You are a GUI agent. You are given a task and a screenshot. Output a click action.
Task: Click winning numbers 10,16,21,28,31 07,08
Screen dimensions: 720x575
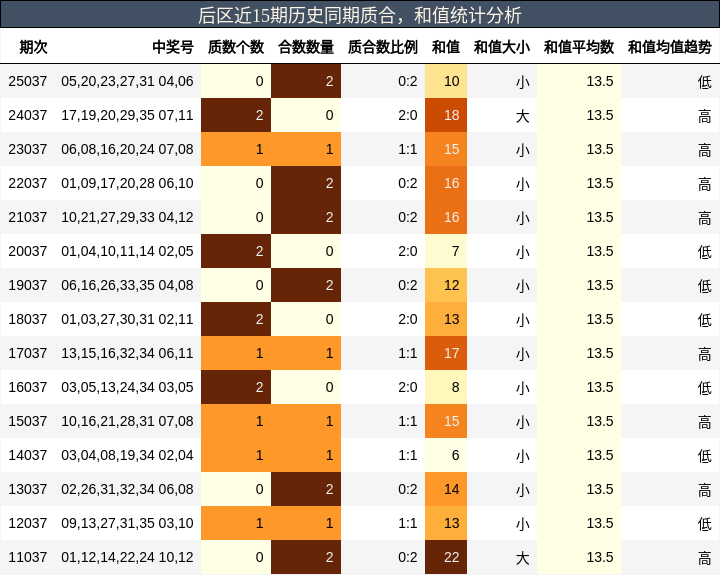pyautogui.click(x=127, y=421)
